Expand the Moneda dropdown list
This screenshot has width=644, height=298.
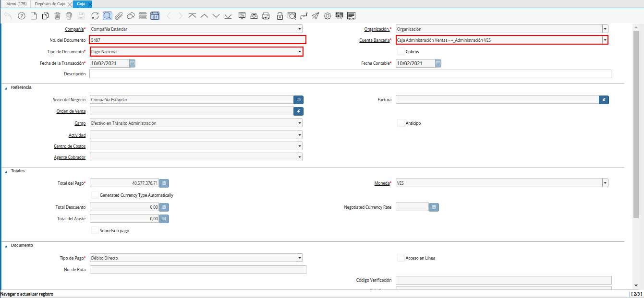pyautogui.click(x=605, y=183)
